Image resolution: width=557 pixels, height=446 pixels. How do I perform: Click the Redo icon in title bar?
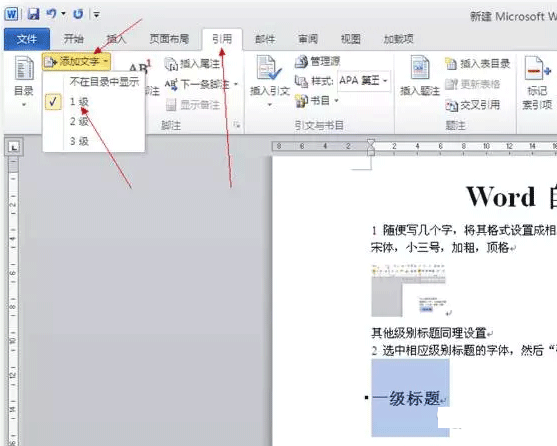click(78, 14)
